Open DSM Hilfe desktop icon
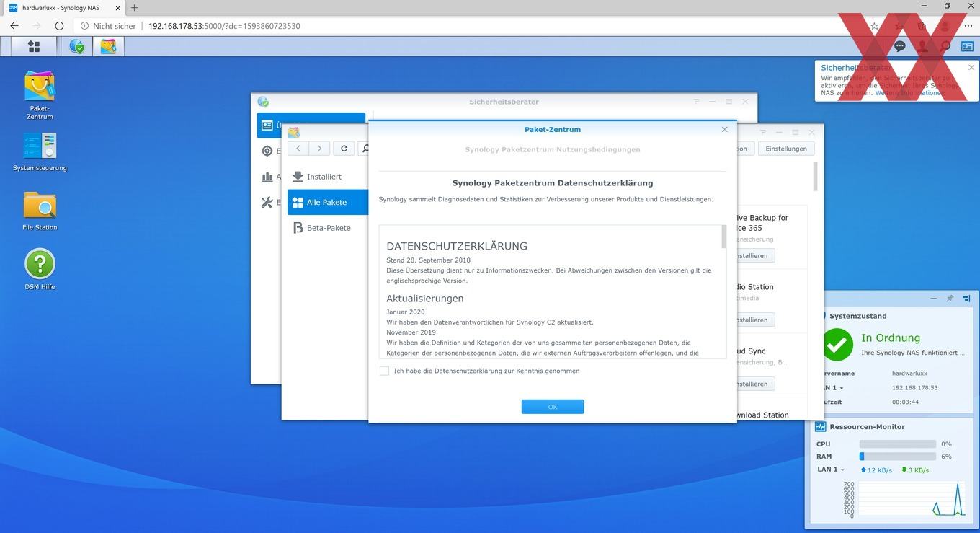 [40, 269]
